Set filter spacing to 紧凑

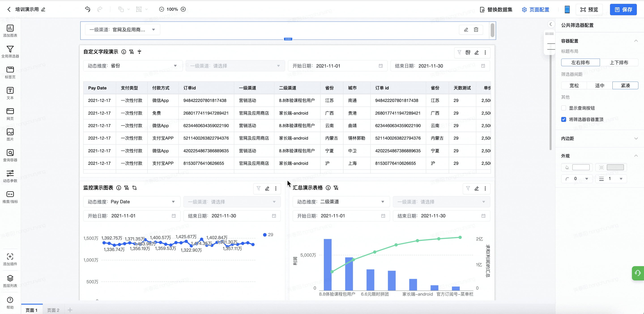625,85
